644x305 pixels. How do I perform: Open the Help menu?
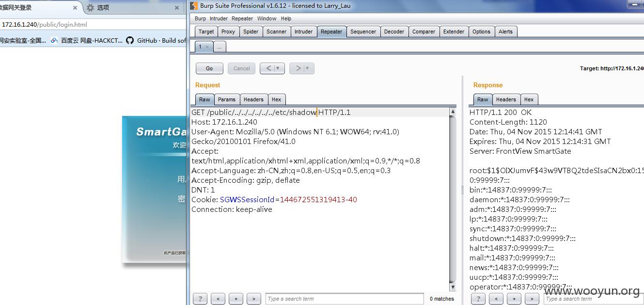tap(286, 18)
